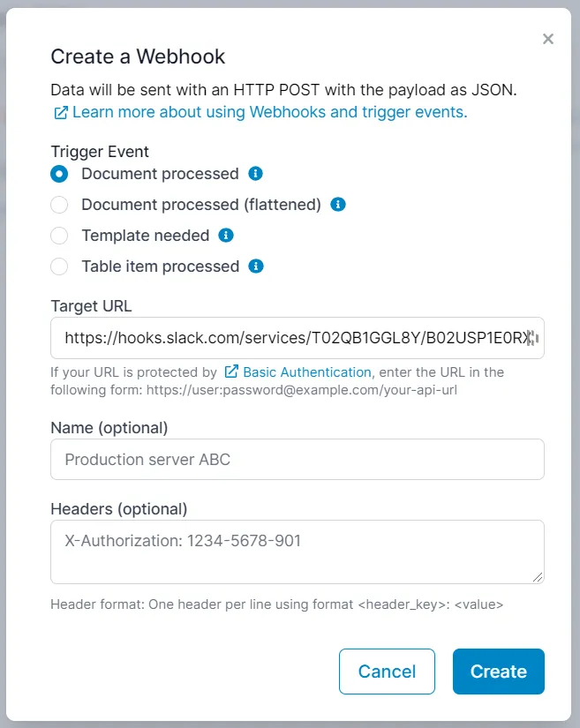Open the tooltip icon for Document processed (flattened)
The image size is (580, 728).
pos(335,205)
